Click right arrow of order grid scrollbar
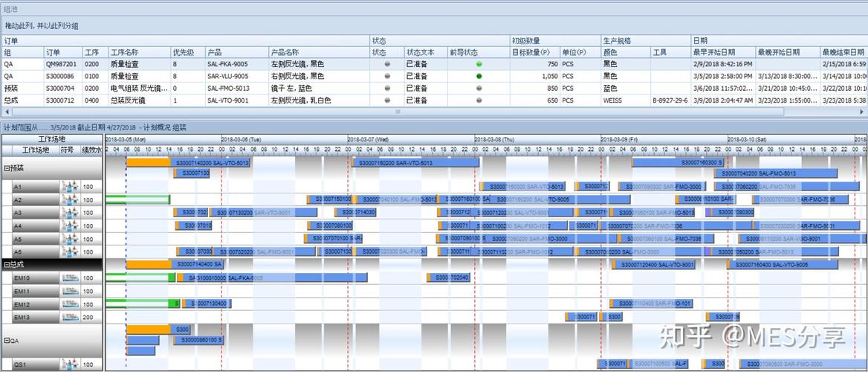 (863, 112)
